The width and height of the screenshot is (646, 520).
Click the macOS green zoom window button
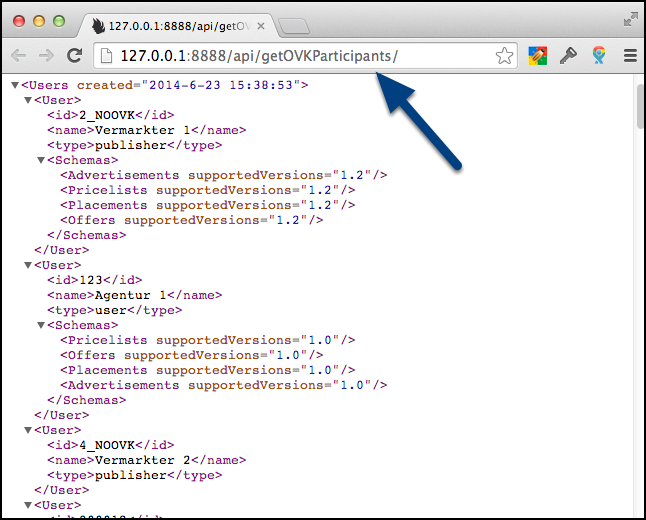pyautogui.click(x=59, y=21)
